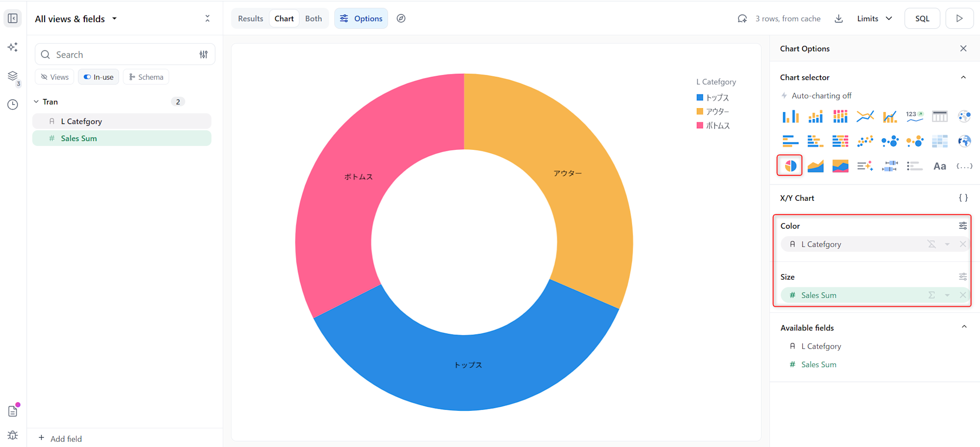Open the All views & fields dropdown
The height and width of the screenshot is (447, 980).
pos(76,19)
